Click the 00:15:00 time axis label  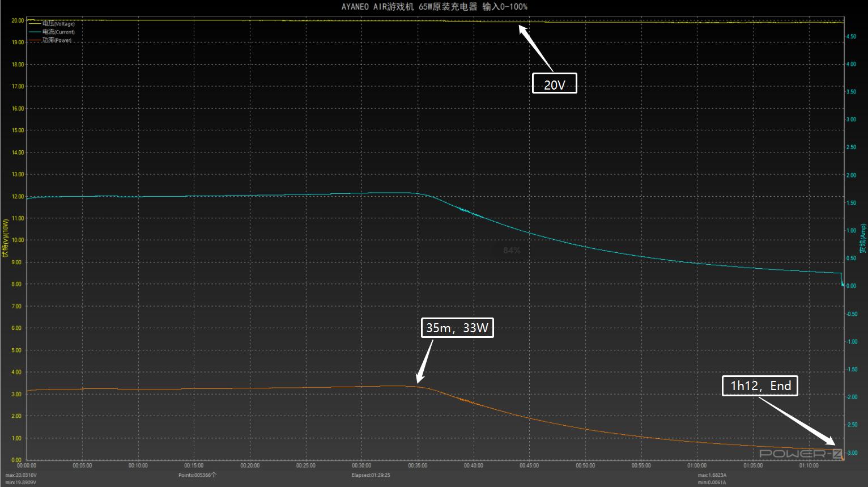pos(194,465)
